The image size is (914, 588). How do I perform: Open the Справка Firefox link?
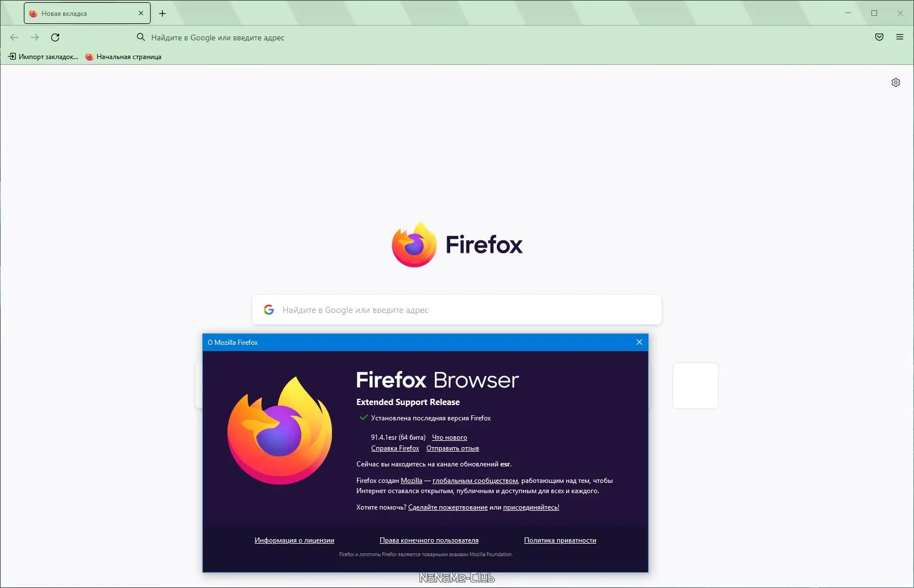(395, 448)
